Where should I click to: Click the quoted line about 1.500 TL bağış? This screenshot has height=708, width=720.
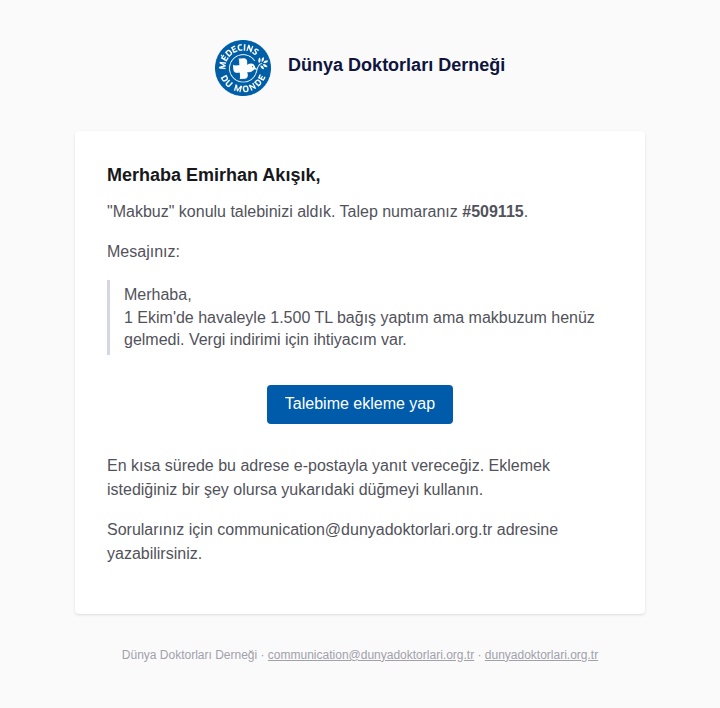[x=359, y=317]
